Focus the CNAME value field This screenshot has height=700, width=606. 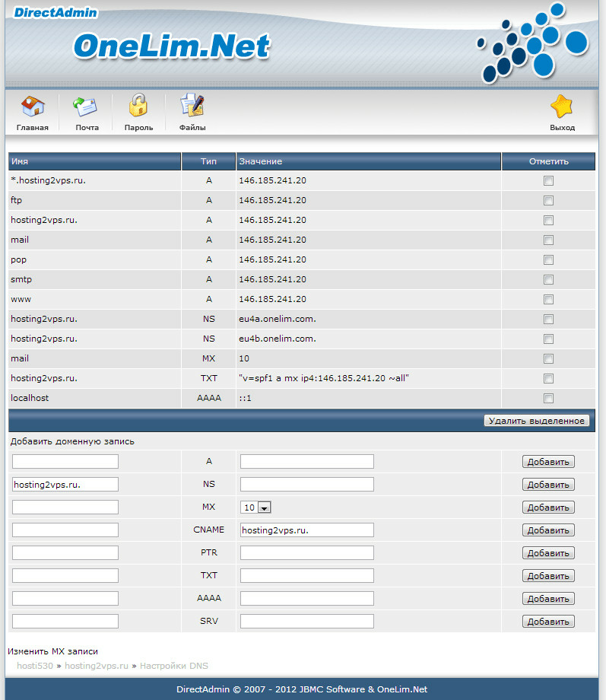pyautogui.click(x=307, y=530)
